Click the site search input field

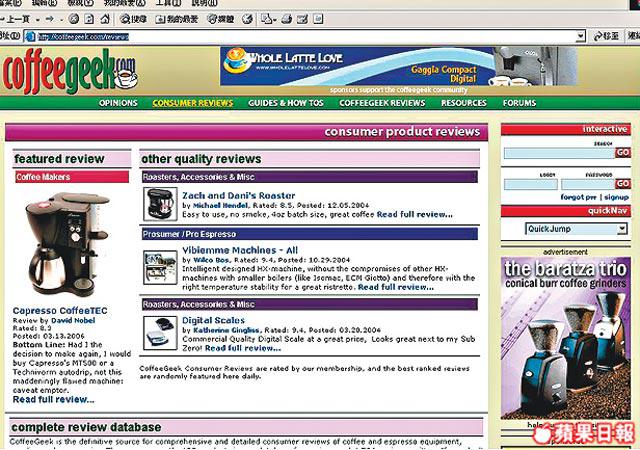558,153
